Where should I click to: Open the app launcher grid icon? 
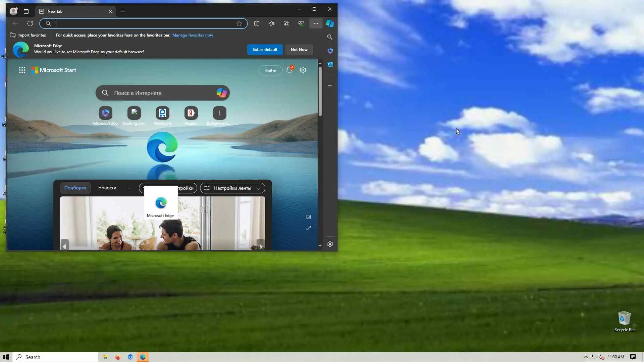point(22,70)
